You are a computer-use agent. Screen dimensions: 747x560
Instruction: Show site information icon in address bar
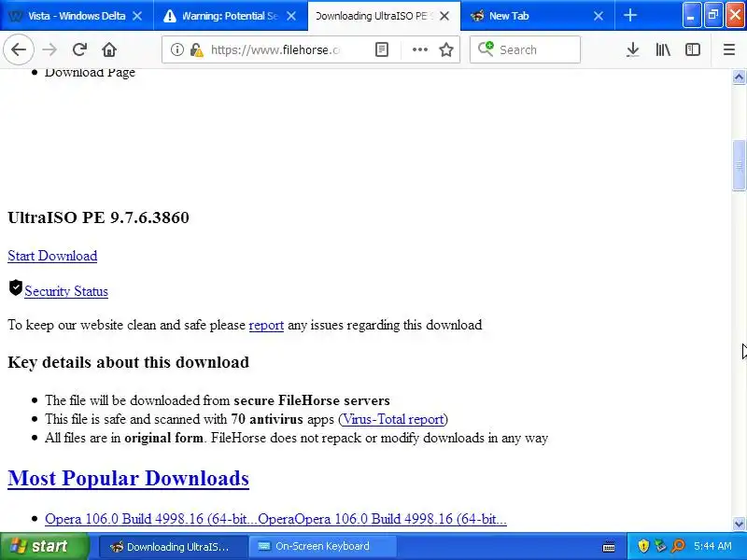click(x=176, y=49)
